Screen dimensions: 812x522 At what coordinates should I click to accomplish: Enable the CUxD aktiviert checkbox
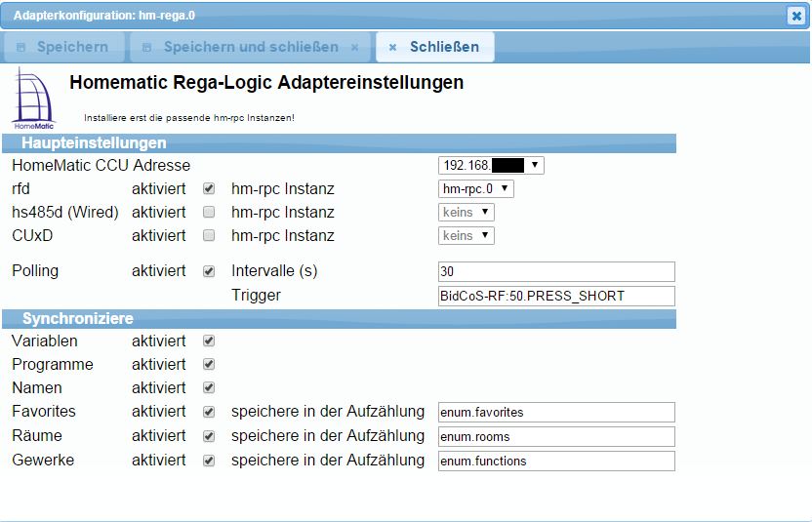pos(209,235)
